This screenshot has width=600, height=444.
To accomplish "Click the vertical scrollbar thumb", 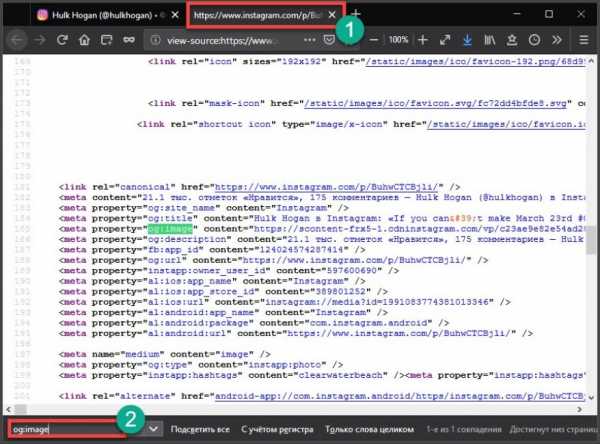I will [x=591, y=239].
